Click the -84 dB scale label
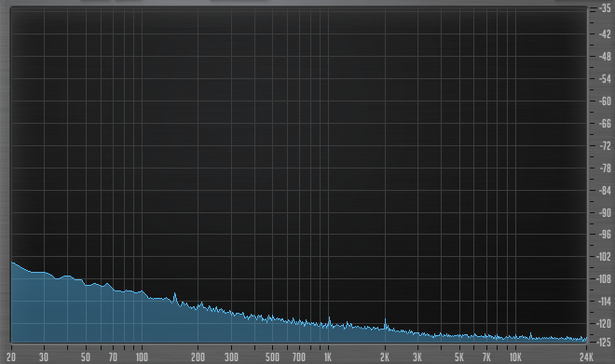Image resolution: width=615 pixels, height=364 pixels. click(x=605, y=191)
